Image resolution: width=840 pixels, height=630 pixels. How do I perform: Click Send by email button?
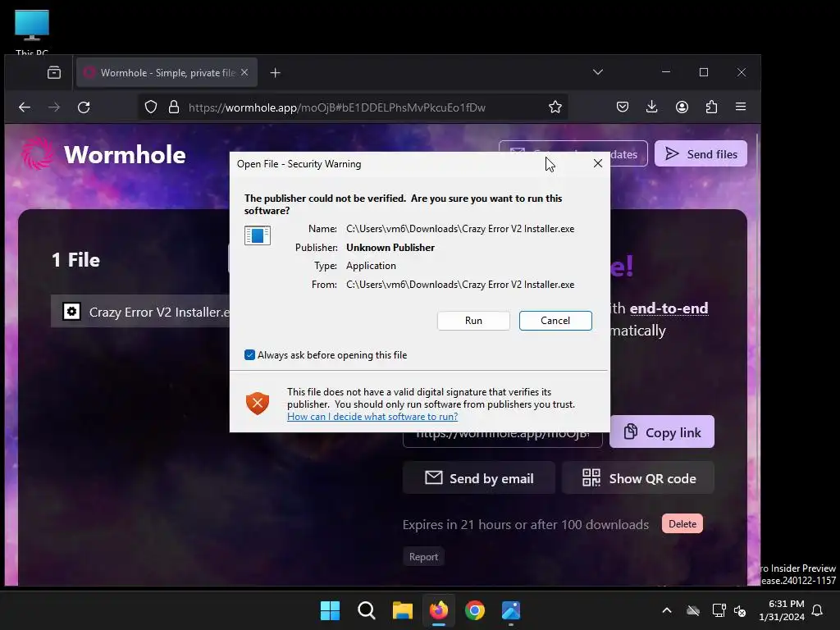click(x=479, y=478)
